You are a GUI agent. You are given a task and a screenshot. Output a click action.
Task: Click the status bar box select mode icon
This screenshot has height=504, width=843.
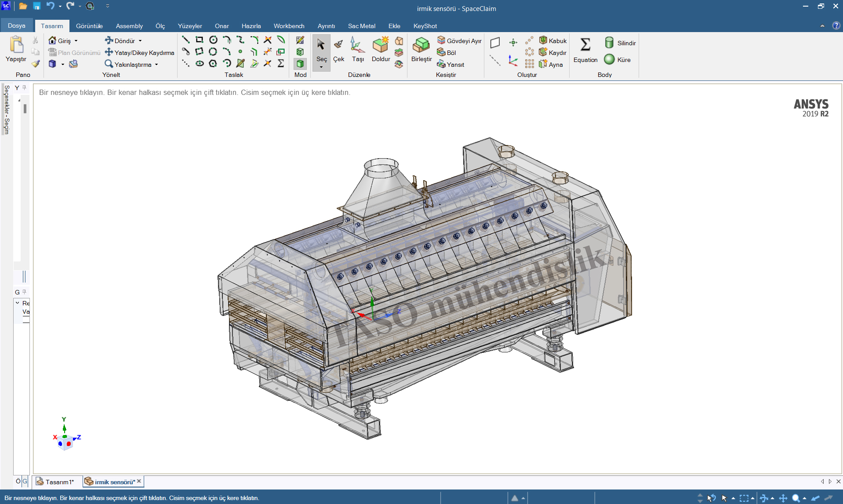coord(744,498)
